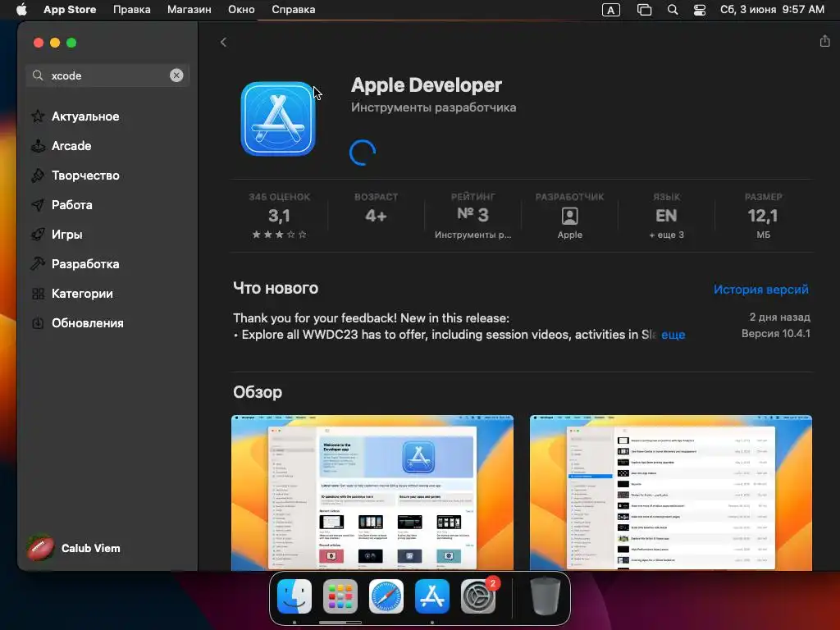The image size is (840, 630).
Task: Open Finder in the Dock
Action: [x=294, y=596]
